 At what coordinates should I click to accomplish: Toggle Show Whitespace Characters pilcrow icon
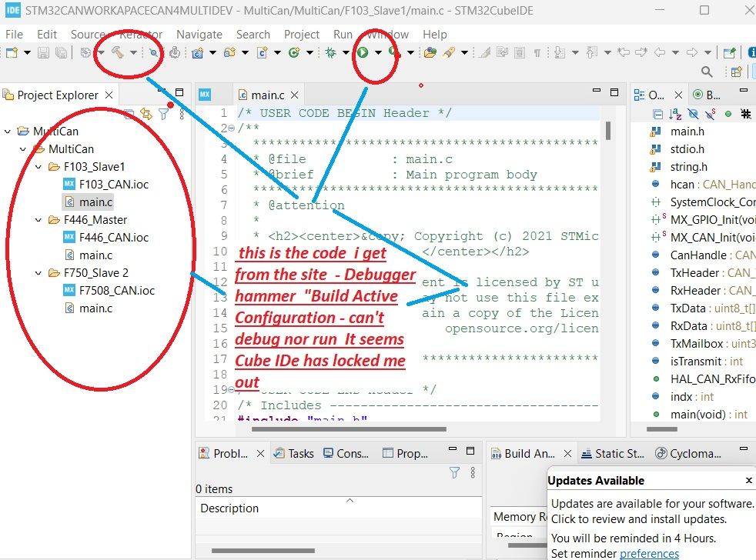pos(537,52)
